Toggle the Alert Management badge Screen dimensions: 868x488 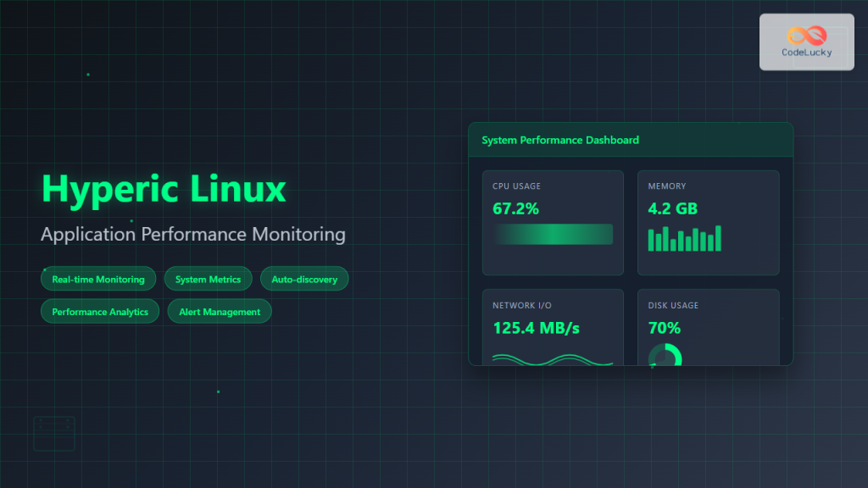[220, 311]
